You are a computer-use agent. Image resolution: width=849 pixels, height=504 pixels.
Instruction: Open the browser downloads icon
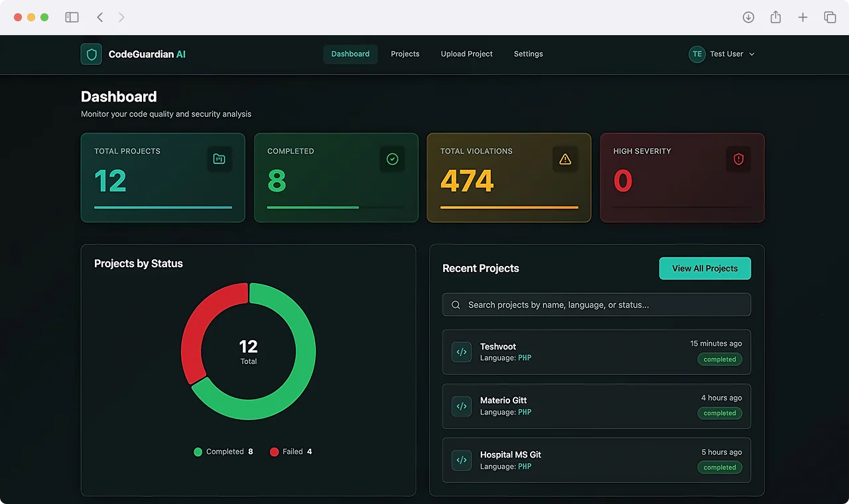(x=749, y=17)
